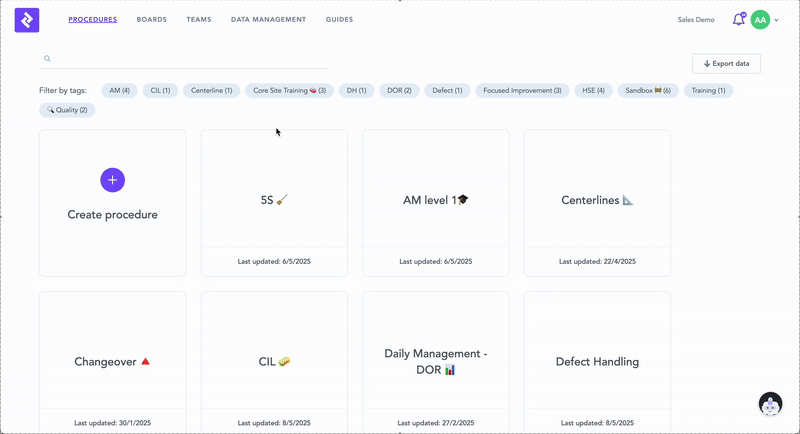
Task: Go to the Guides tab
Action: pyautogui.click(x=339, y=20)
